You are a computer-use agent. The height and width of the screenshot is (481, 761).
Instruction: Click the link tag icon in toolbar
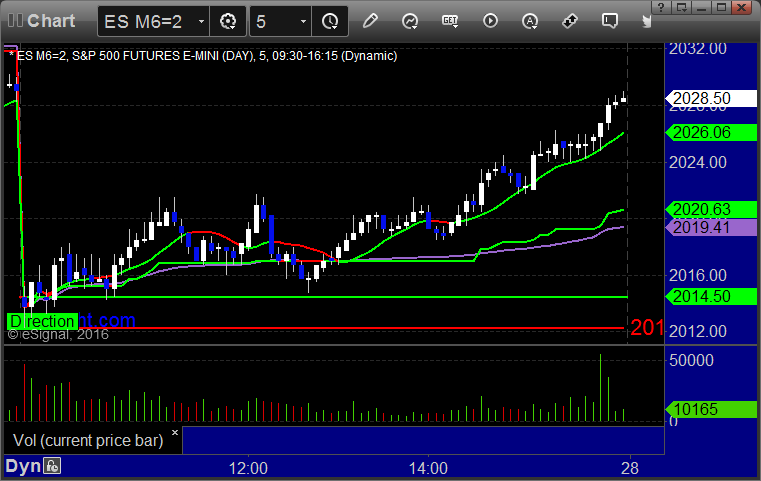point(570,20)
